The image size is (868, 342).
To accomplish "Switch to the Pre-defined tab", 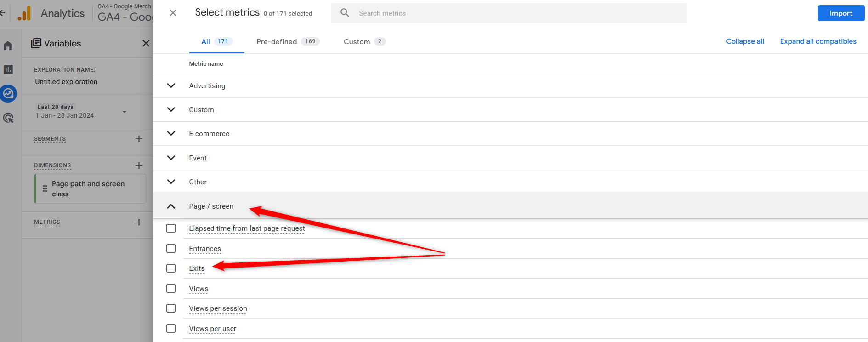I will click(x=288, y=41).
